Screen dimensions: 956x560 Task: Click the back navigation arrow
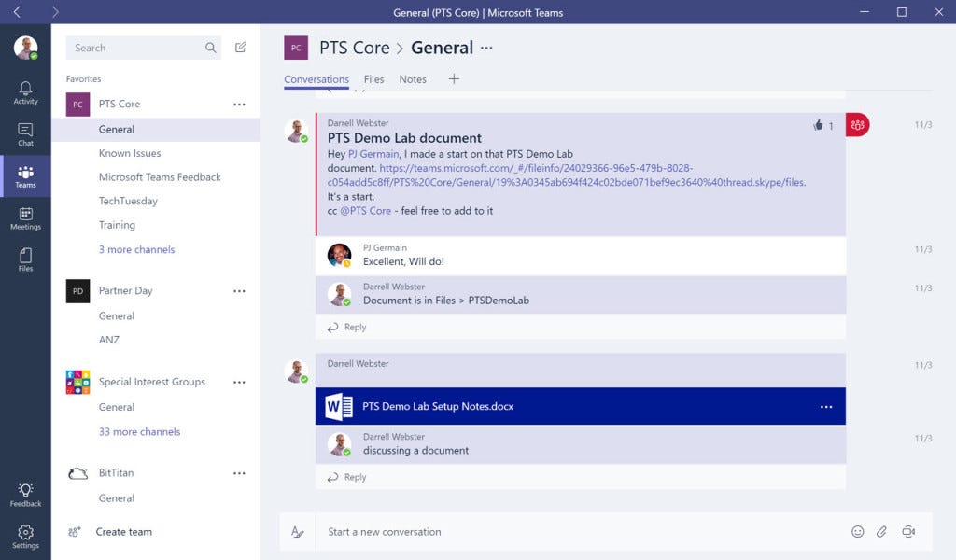click(17, 11)
